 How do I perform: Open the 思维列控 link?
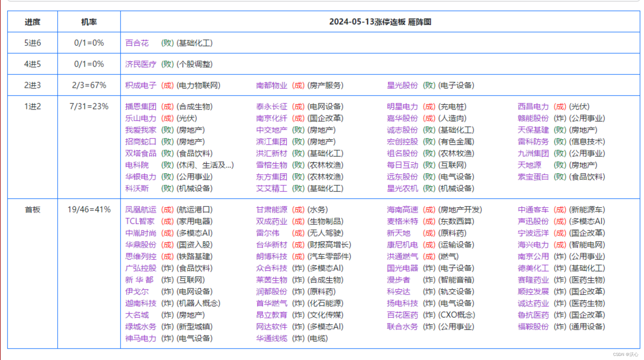(141, 256)
